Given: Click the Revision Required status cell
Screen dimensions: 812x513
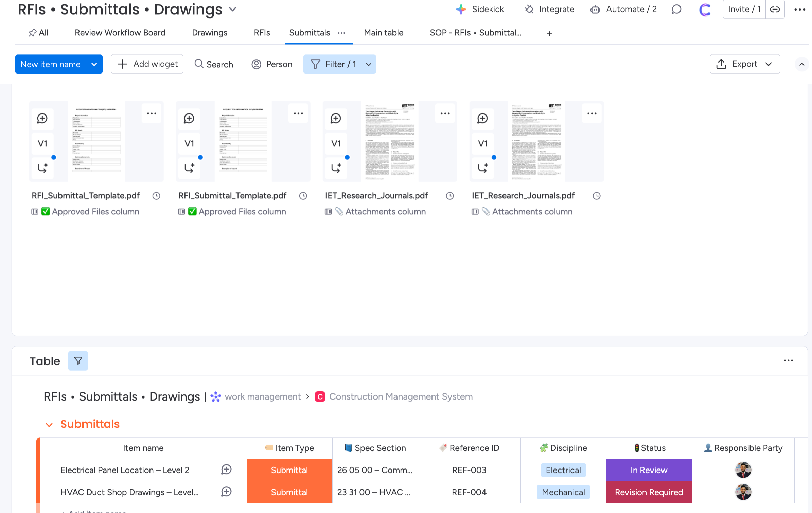Looking at the screenshot, I should tap(649, 492).
